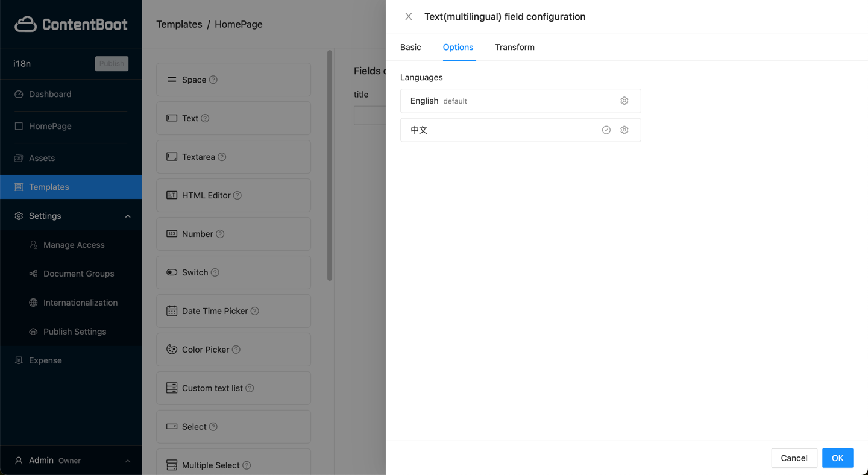
Task: Confirm with the OK button
Action: point(837,458)
